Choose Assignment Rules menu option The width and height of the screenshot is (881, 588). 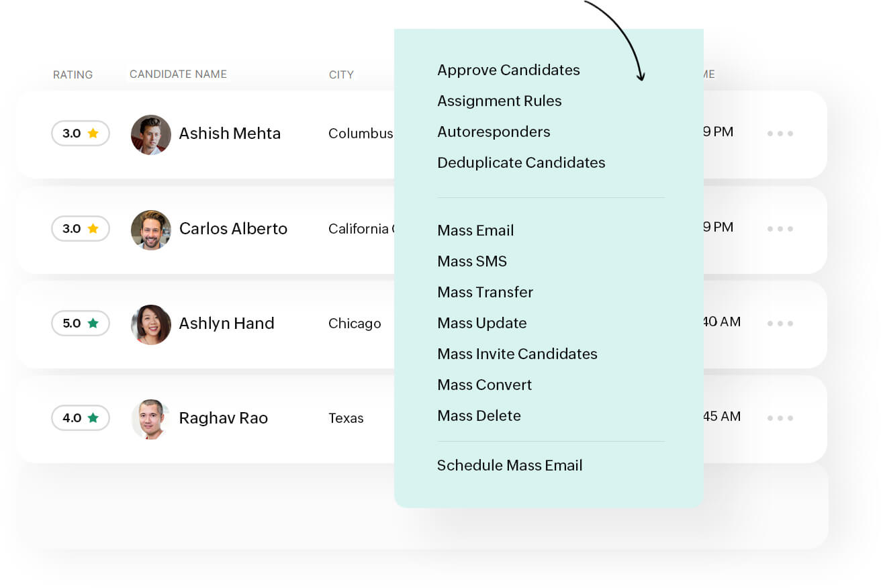pyautogui.click(x=499, y=101)
